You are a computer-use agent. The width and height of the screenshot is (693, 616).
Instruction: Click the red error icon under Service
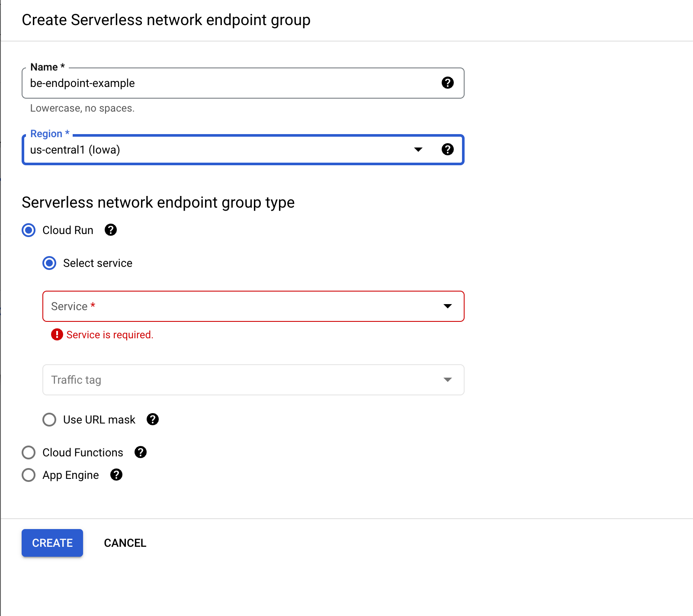[57, 334]
